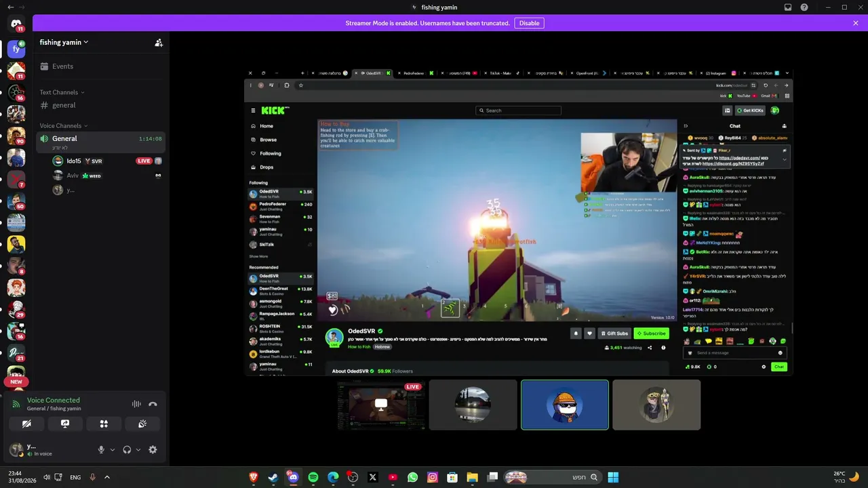Click the taskbar search box
Screen dimensions: 868x488
tap(553, 477)
